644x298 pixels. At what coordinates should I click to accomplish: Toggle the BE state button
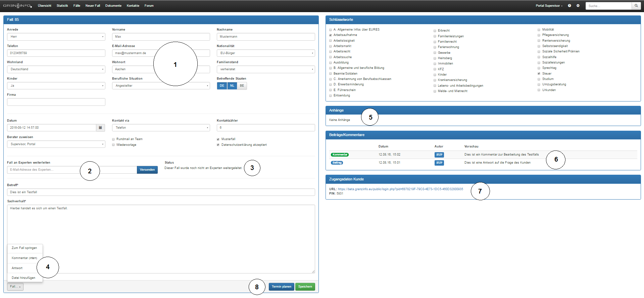242,86
